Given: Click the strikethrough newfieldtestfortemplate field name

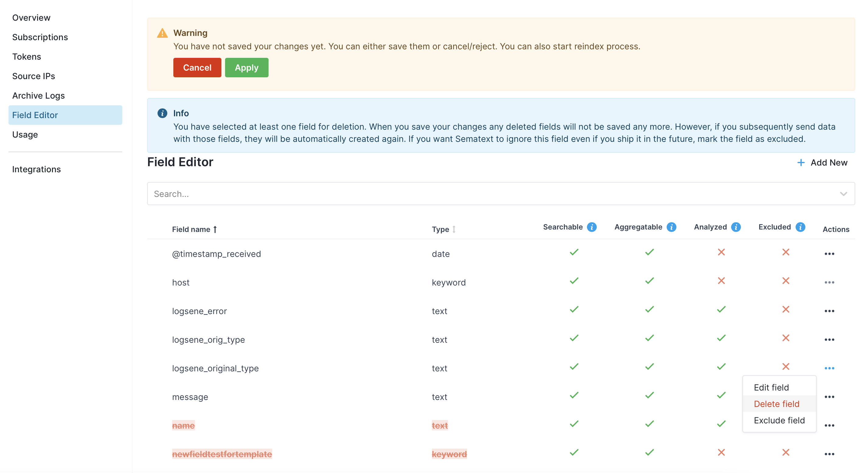Looking at the screenshot, I should (x=222, y=454).
